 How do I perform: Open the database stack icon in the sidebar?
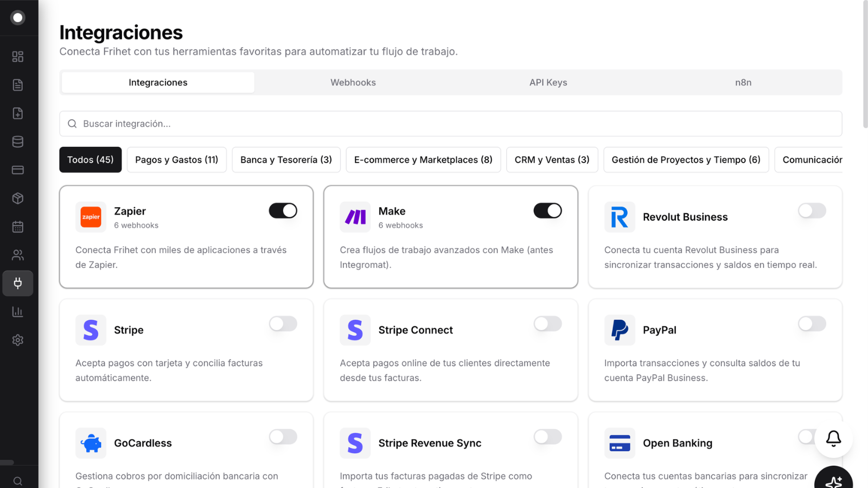[18, 142]
